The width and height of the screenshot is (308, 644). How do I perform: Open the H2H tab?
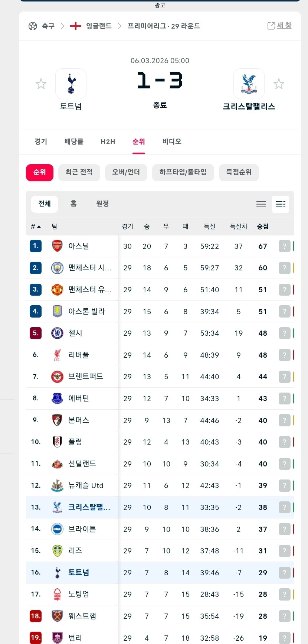tap(108, 142)
